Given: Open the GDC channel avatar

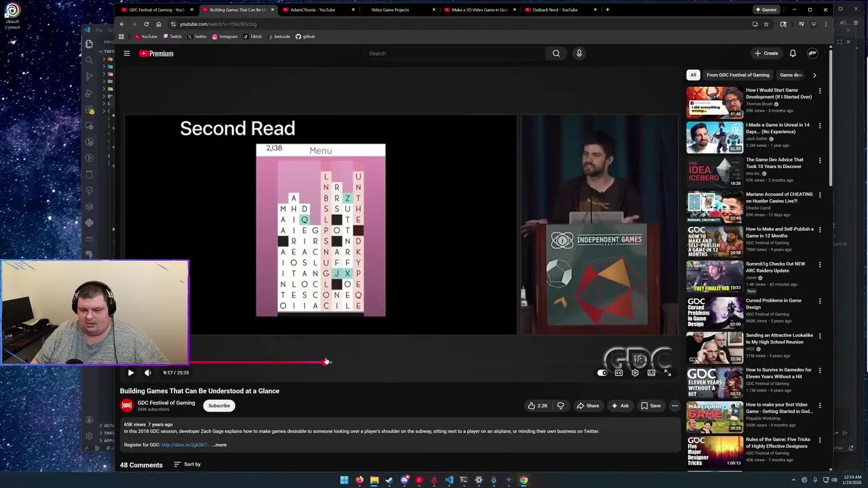Looking at the screenshot, I should coord(127,405).
